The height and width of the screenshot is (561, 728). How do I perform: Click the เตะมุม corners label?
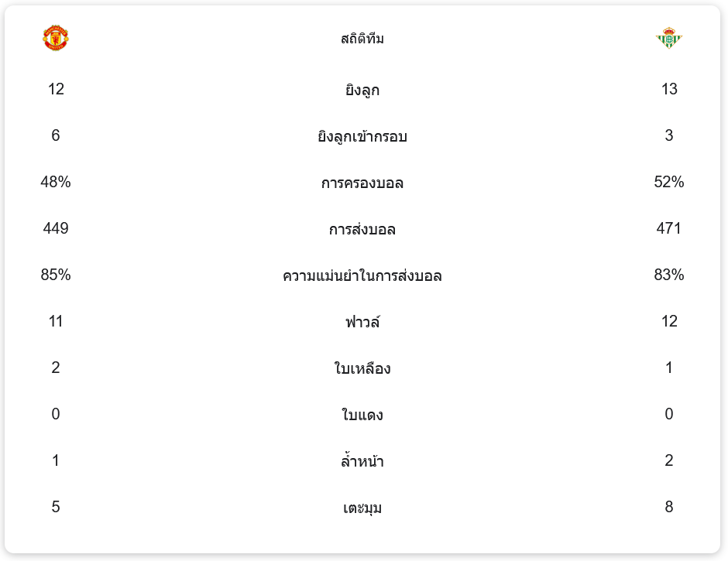362,507
